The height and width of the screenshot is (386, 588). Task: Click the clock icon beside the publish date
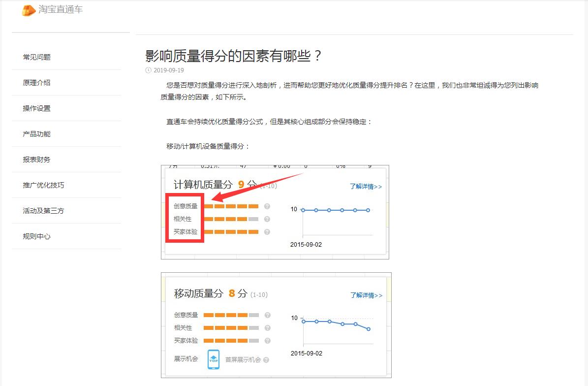pyautogui.click(x=148, y=70)
